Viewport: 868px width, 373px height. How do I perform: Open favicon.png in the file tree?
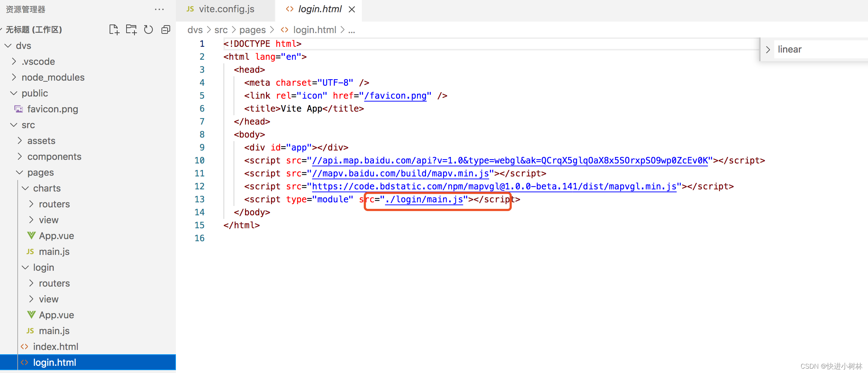tap(52, 109)
